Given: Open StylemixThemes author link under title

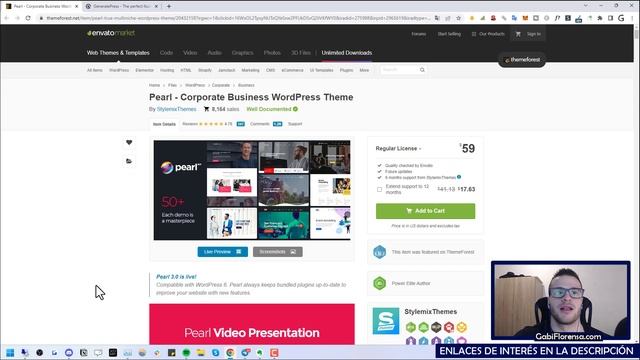Looking at the screenshot, I should [176, 109].
